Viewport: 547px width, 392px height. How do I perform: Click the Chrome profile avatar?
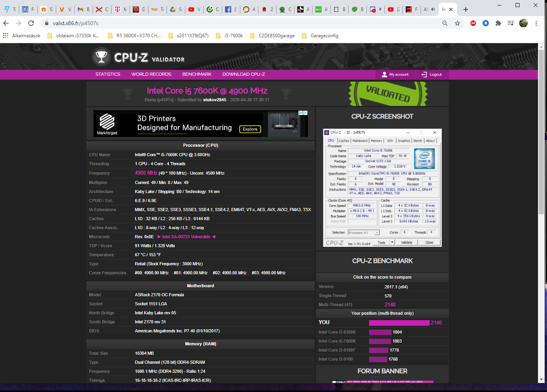tap(523, 23)
